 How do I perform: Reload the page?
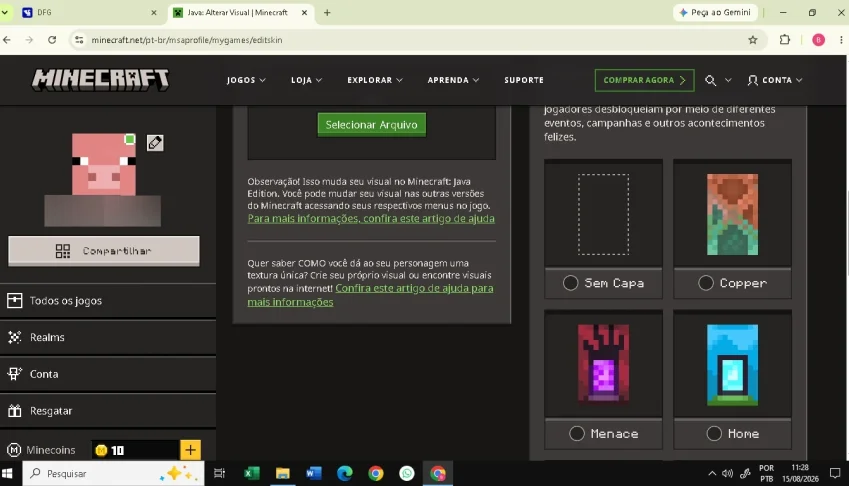coord(52,40)
